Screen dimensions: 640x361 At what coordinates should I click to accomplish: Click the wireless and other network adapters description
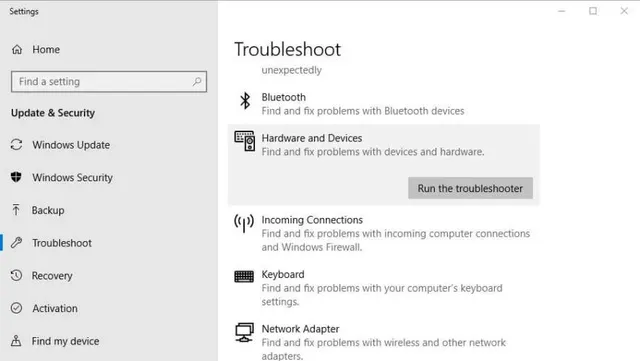(x=384, y=349)
